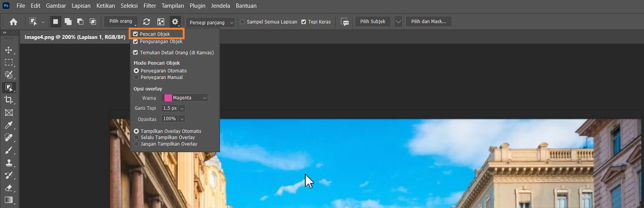Choose Intersect with Selection mode icon
Image resolution: width=644 pixels, height=208 pixels.
coord(93,21)
